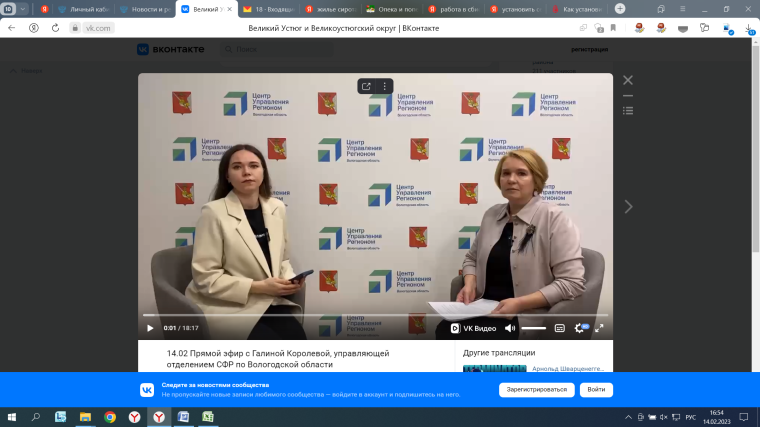
Task: Open the three-dots video options menu
Action: [384, 86]
